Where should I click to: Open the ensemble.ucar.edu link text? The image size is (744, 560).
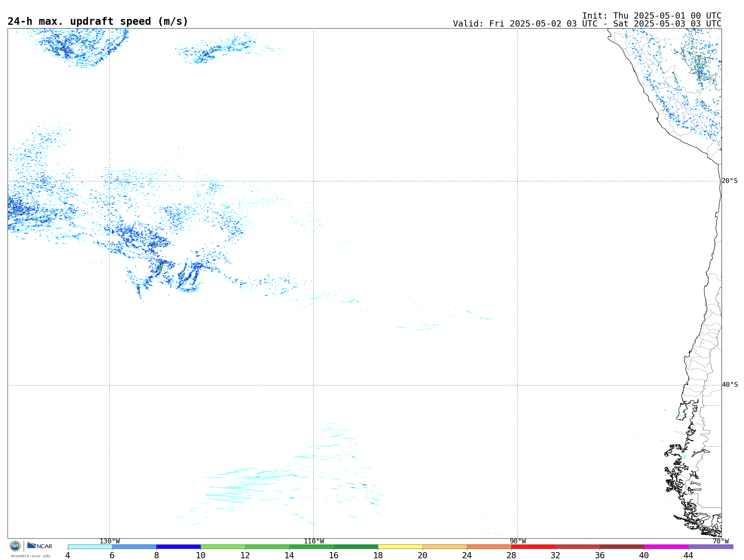click(30, 556)
